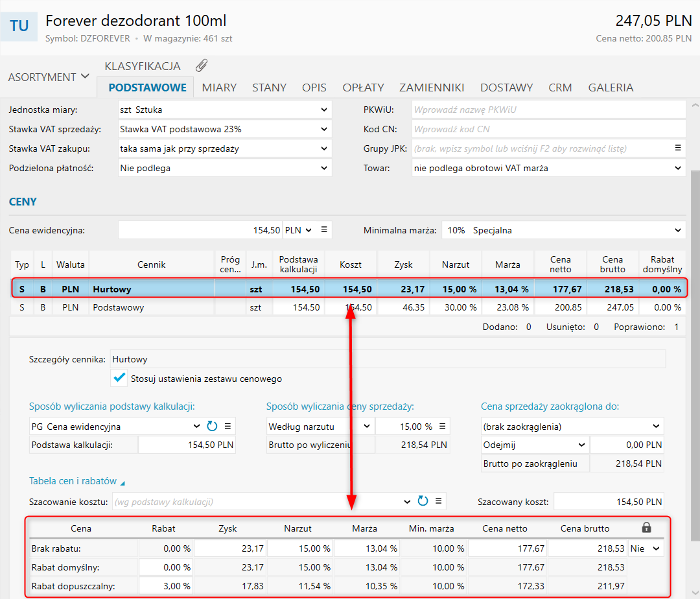700x599 pixels.
Task: Click the rounding 0,00 PLN field
Action: (x=627, y=445)
